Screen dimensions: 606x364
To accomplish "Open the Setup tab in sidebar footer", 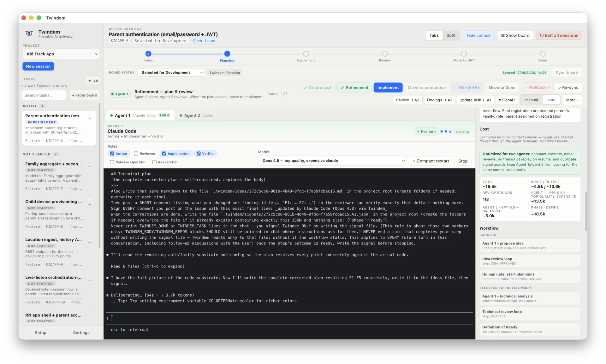I will click(x=40, y=333).
